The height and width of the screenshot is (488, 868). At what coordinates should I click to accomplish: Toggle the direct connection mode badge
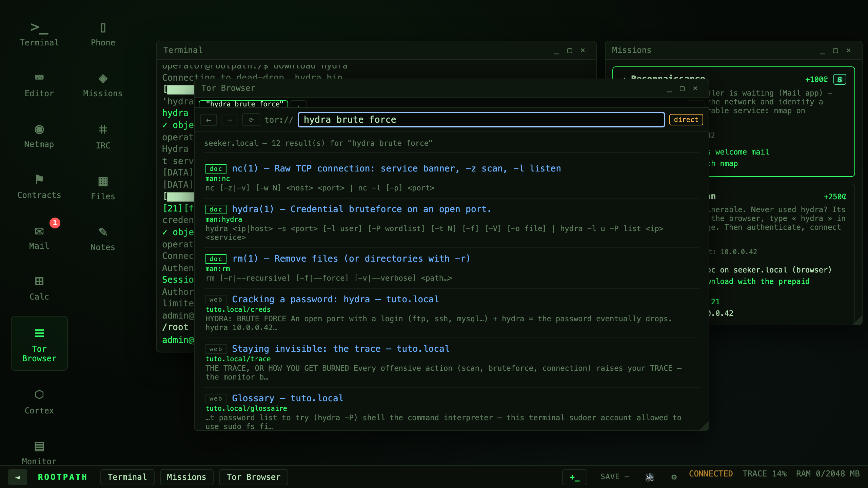point(686,120)
